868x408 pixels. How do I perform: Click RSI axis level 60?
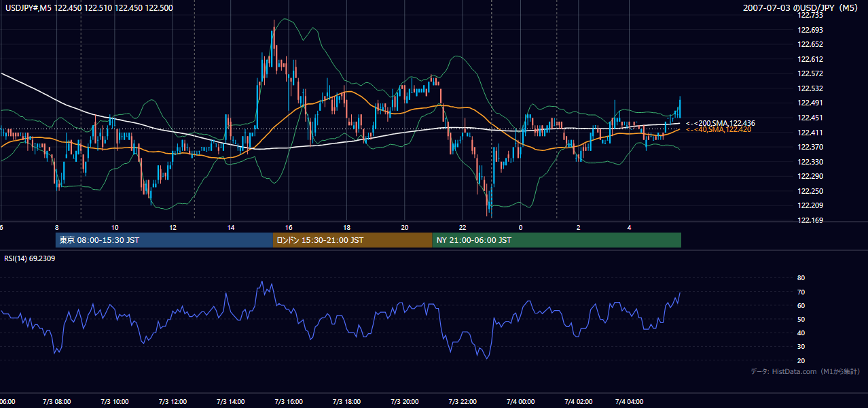click(x=801, y=306)
